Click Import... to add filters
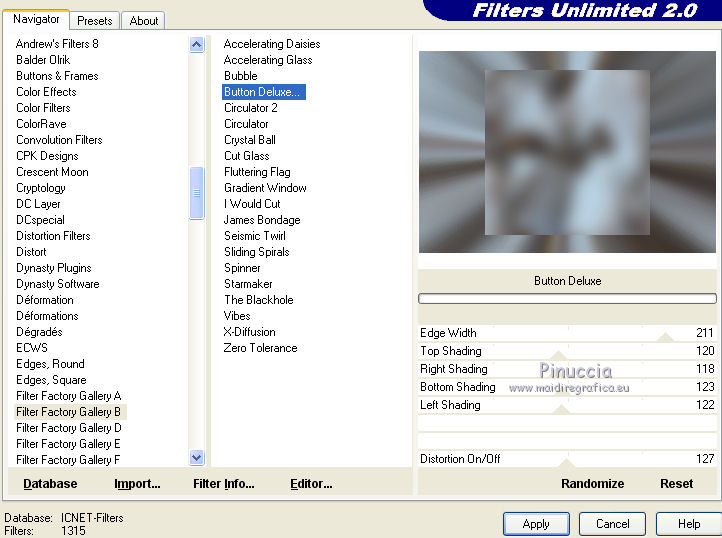Image resolution: width=722 pixels, height=538 pixels. tap(137, 484)
